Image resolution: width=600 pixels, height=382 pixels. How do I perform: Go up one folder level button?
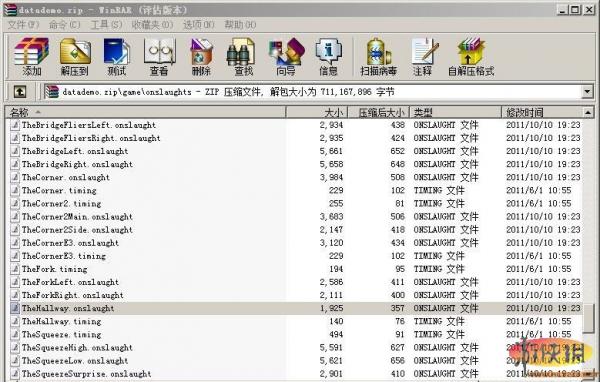20,92
